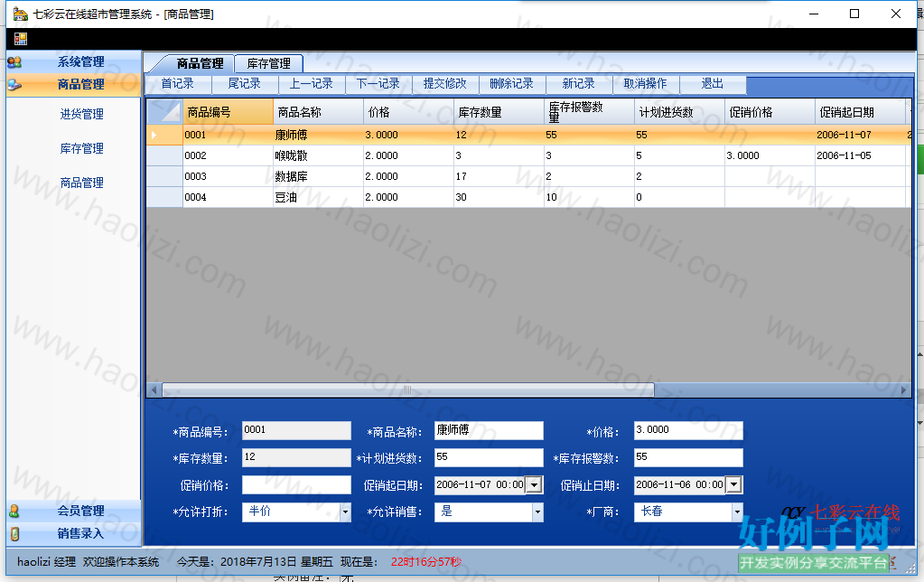Image resolution: width=924 pixels, height=582 pixels.
Task: Maximize the application window
Action: pos(854,14)
